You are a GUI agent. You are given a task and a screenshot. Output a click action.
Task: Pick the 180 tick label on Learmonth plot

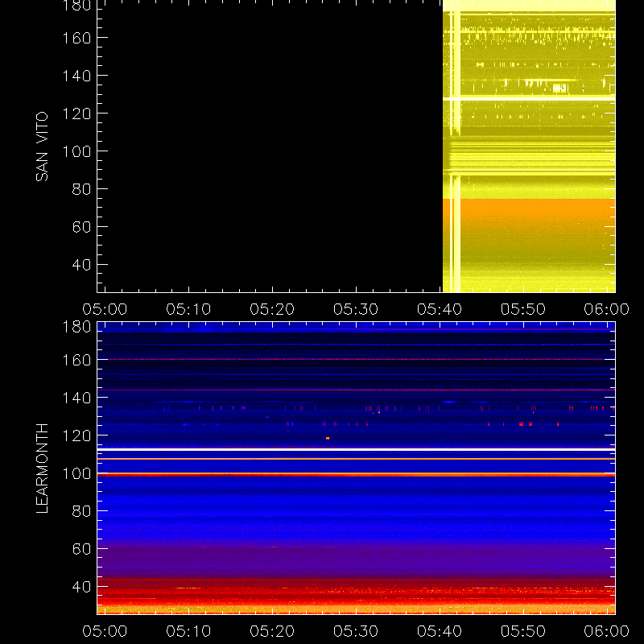tap(76, 327)
